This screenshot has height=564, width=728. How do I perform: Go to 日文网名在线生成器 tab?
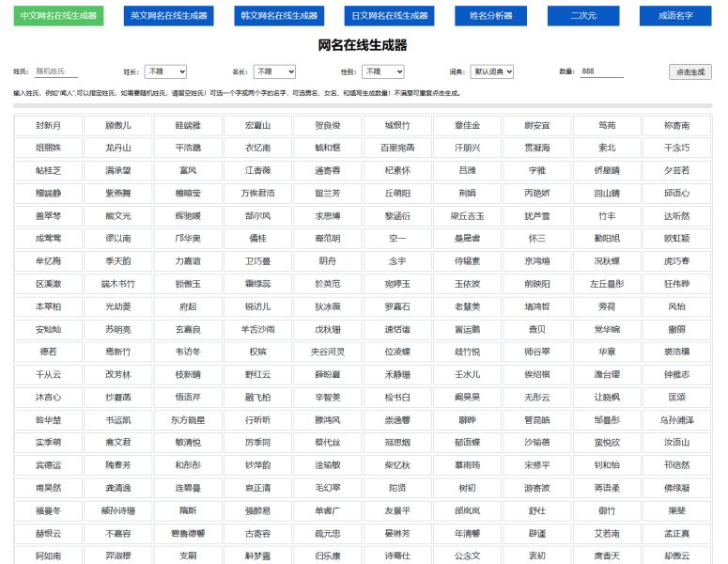coord(390,16)
